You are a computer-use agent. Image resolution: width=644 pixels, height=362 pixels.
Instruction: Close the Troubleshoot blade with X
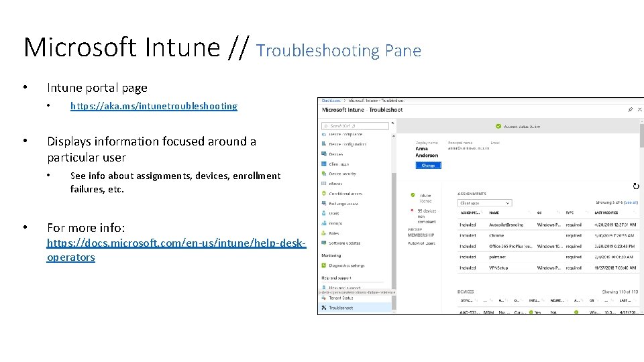tap(639, 109)
